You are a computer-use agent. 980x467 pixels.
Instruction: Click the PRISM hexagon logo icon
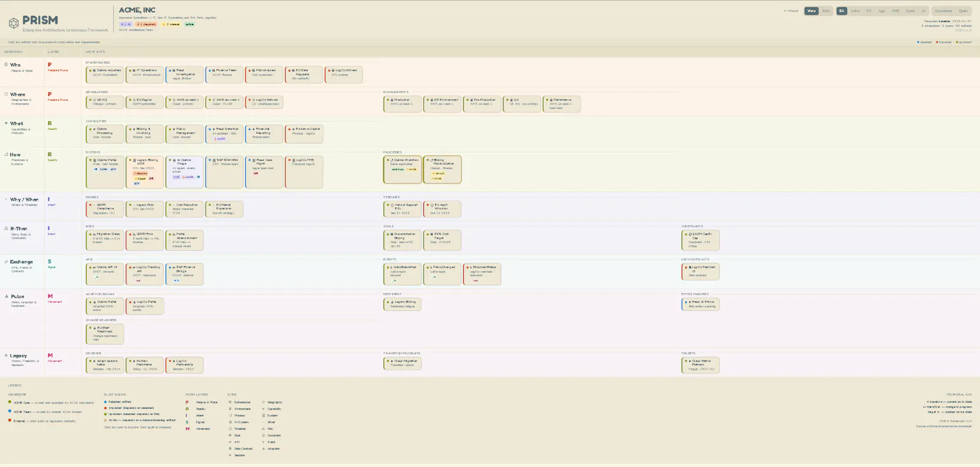point(13,23)
